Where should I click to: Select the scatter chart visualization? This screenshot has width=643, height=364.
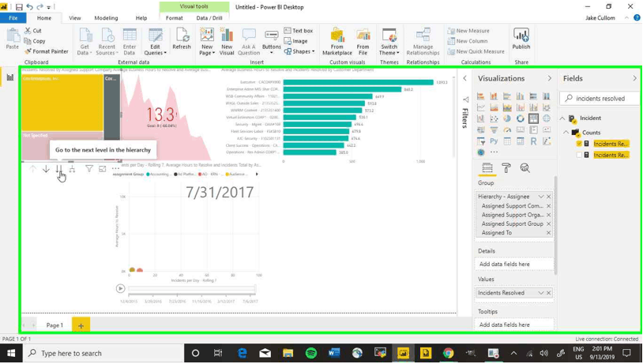pos(494,118)
